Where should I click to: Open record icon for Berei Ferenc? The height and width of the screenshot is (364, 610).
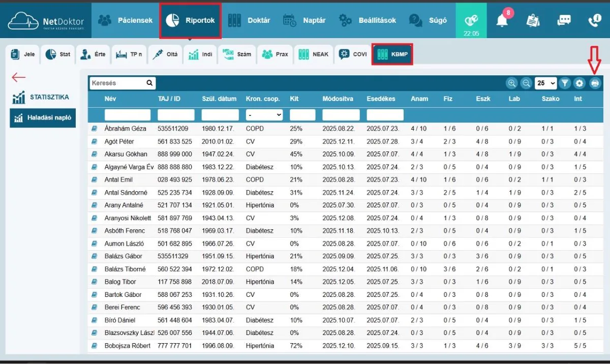(x=94, y=307)
